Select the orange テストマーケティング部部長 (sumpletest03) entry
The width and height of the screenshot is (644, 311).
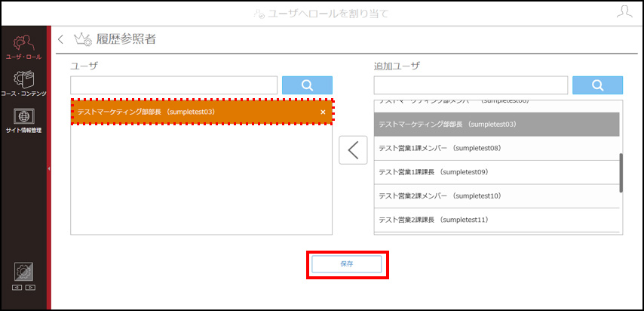[201, 112]
